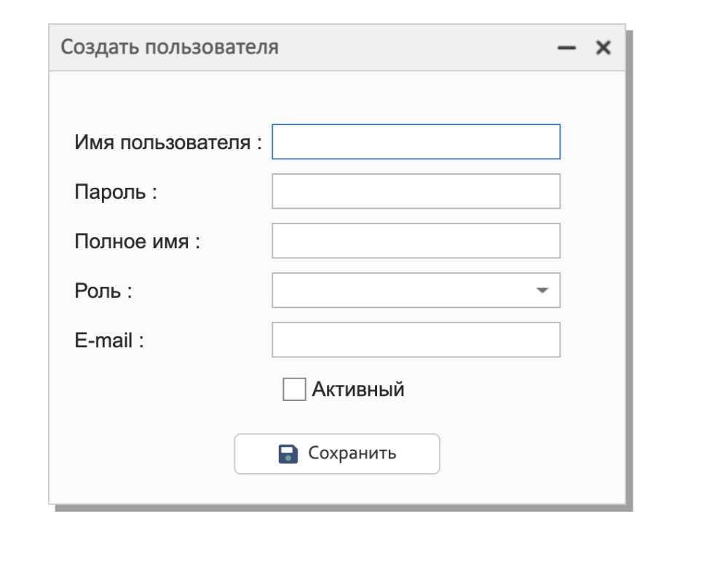This screenshot has width=728, height=575.
Task: Click the E-mail label text
Action: [109, 340]
